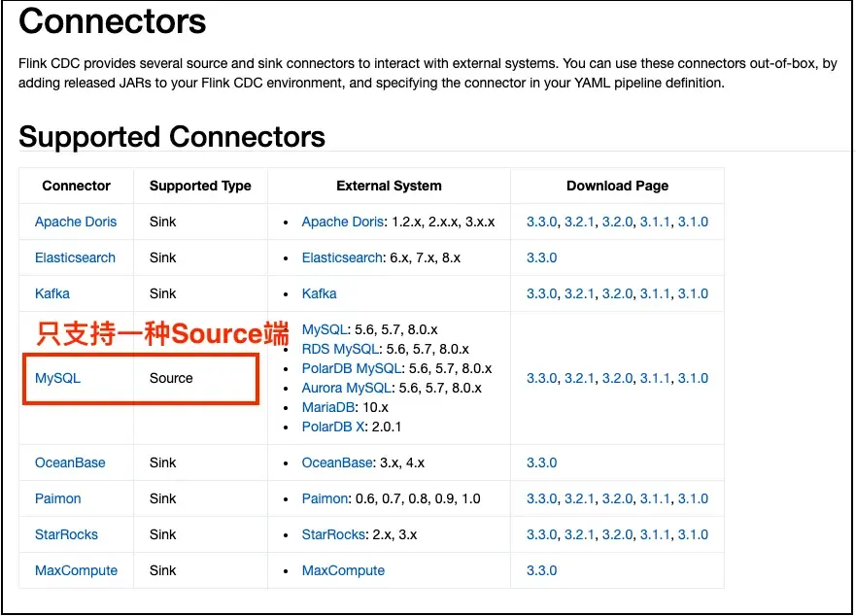Click the PolarDB X link

click(x=333, y=427)
